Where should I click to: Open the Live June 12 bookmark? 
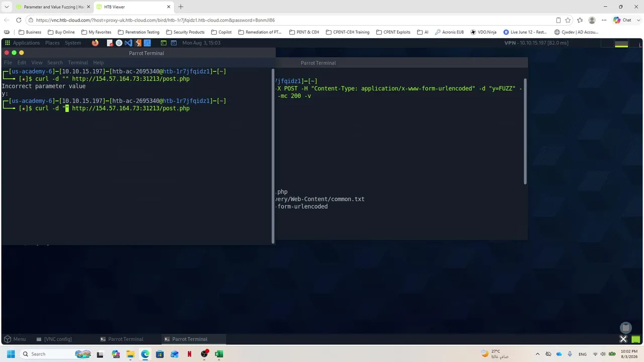(525, 32)
